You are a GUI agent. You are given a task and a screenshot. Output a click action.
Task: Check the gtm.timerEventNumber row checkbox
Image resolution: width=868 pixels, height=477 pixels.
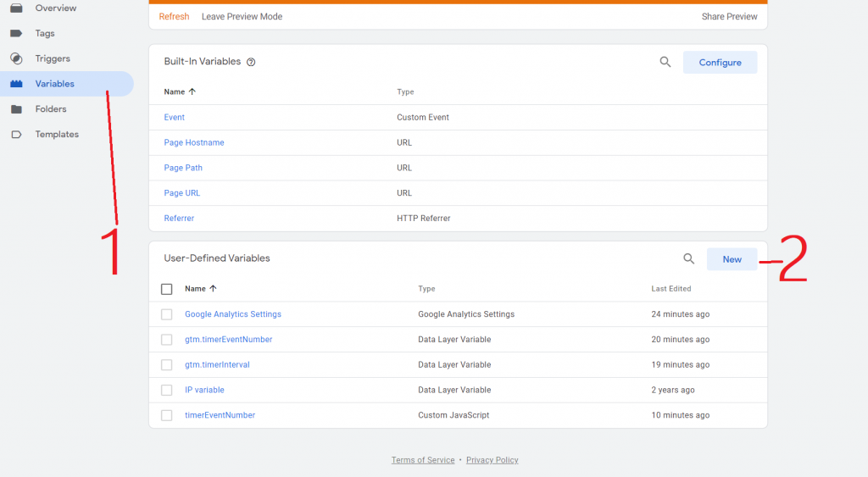point(167,339)
